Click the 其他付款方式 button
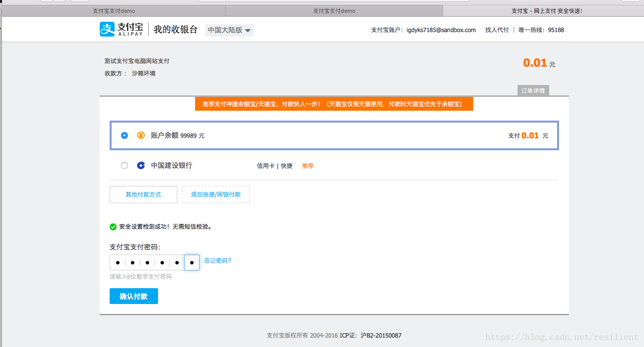This screenshot has height=347, width=644. point(143,195)
